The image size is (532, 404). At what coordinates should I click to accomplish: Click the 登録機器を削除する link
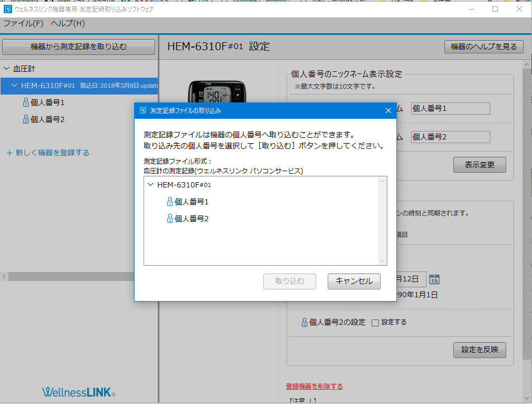tap(313, 386)
